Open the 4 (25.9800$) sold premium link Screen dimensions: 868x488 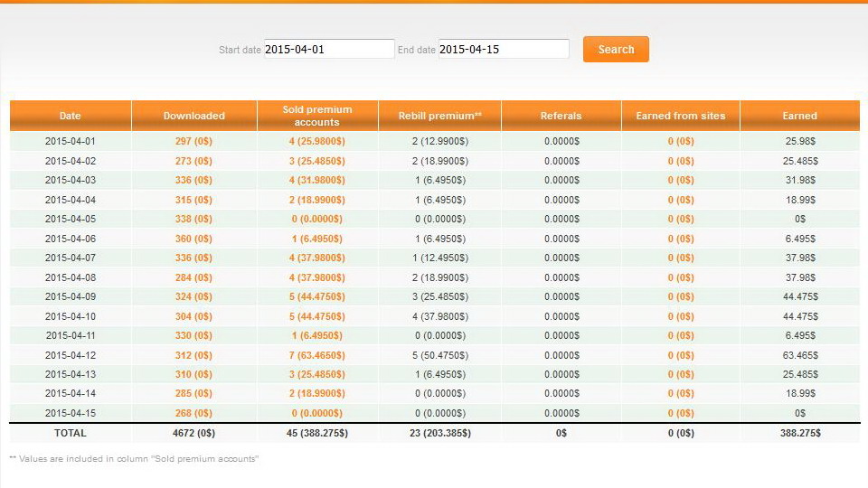click(x=316, y=142)
